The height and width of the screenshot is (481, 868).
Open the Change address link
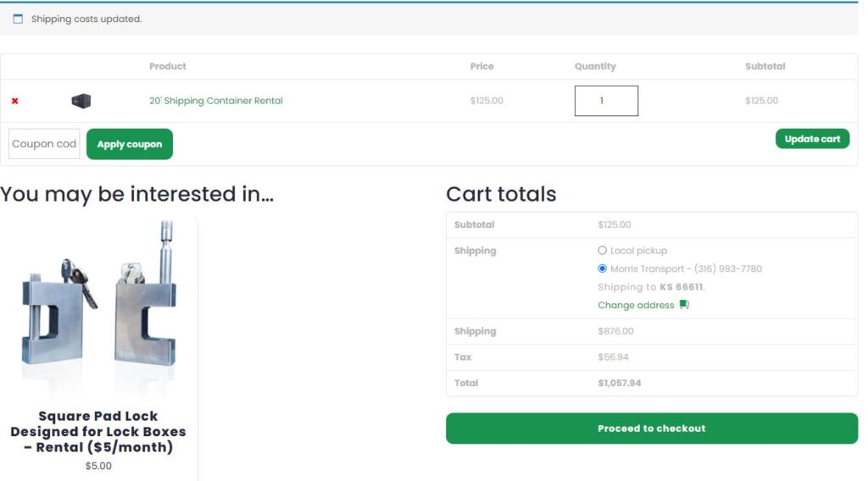636,305
